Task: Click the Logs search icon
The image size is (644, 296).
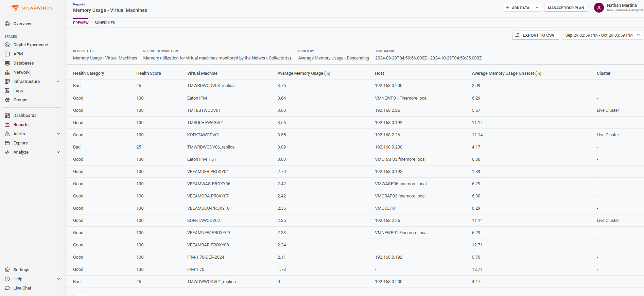Action: click(7, 91)
